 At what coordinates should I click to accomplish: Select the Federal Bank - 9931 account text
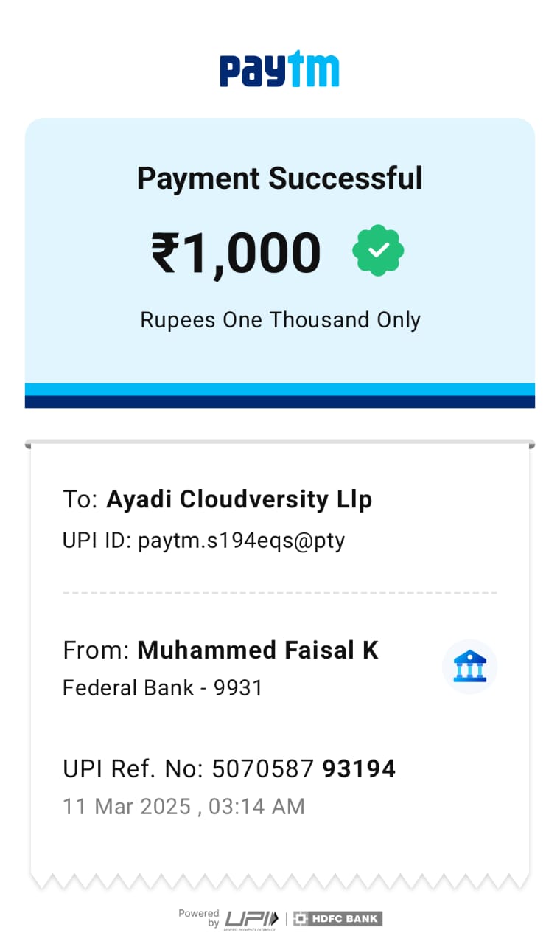click(x=163, y=688)
